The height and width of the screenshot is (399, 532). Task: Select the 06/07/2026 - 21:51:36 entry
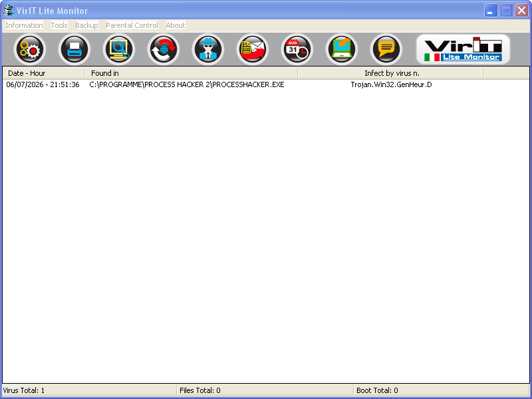(x=43, y=85)
